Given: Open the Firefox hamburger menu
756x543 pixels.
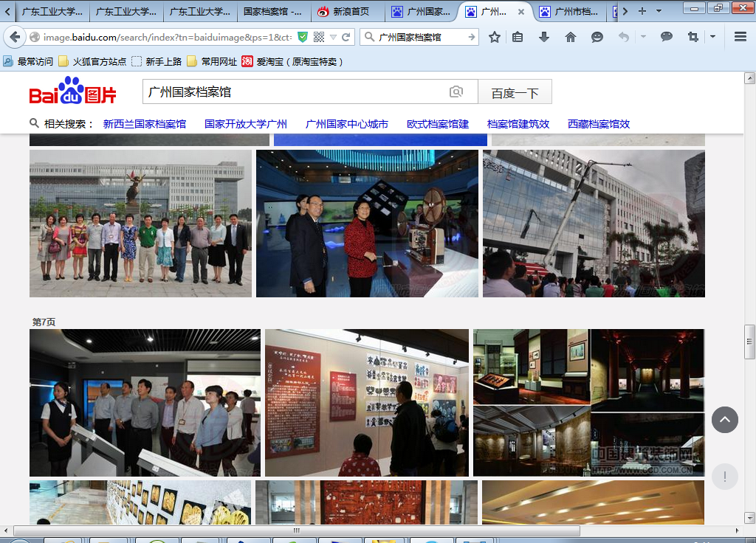Looking at the screenshot, I should click(740, 37).
